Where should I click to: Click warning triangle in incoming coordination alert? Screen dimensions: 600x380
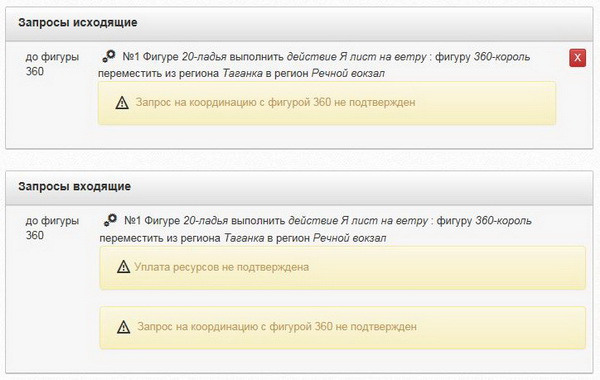point(124,327)
